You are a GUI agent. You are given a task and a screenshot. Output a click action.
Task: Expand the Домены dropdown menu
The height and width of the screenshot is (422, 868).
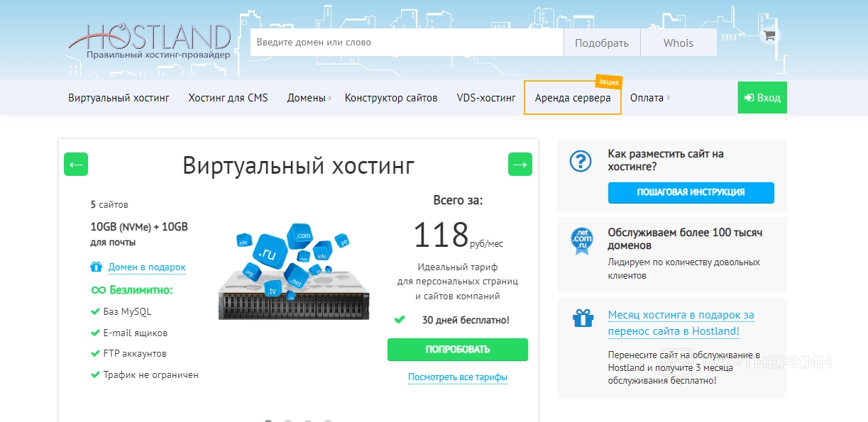(309, 98)
